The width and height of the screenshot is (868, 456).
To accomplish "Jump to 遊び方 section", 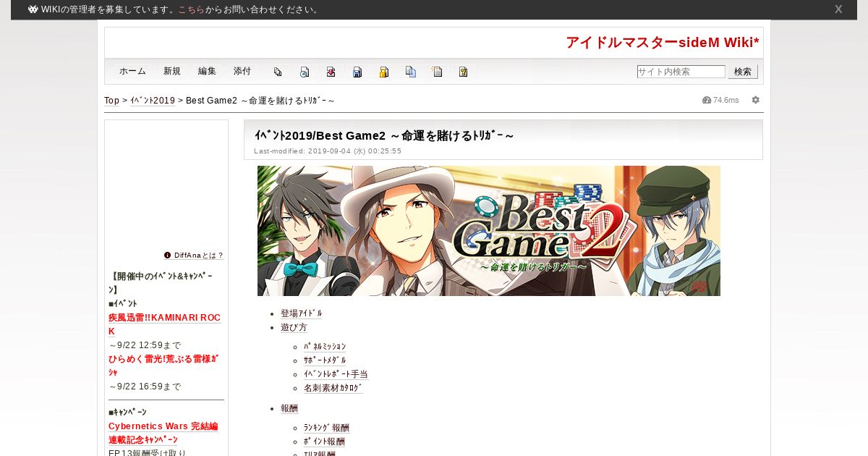I will [294, 327].
